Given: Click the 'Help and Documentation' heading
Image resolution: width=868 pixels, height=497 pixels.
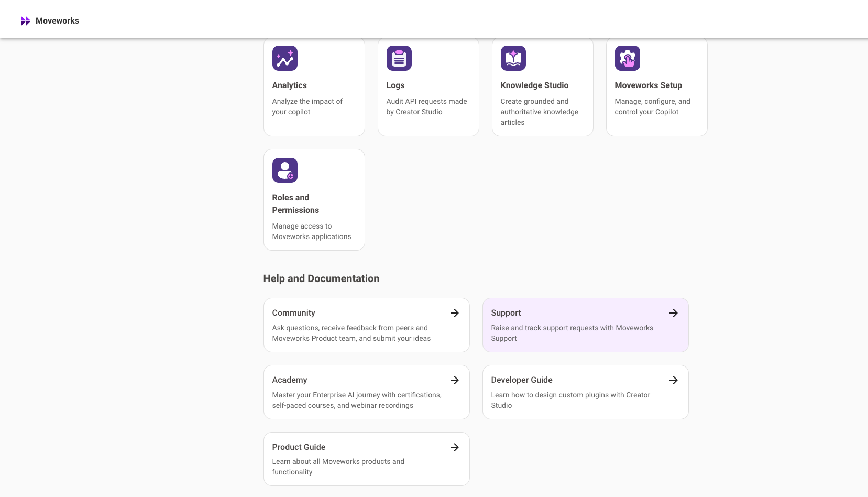Looking at the screenshot, I should (x=321, y=278).
